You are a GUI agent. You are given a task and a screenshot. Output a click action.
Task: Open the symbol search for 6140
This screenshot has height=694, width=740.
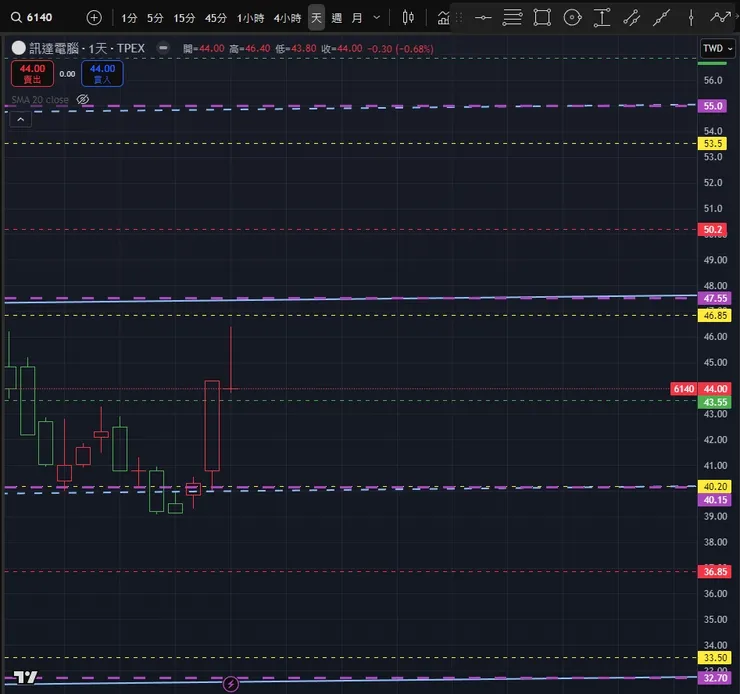coord(32,17)
